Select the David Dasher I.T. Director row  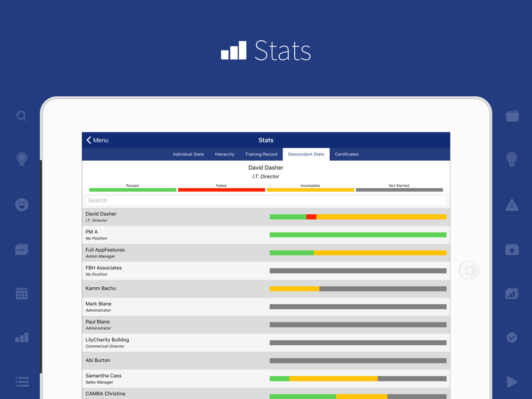click(x=266, y=217)
